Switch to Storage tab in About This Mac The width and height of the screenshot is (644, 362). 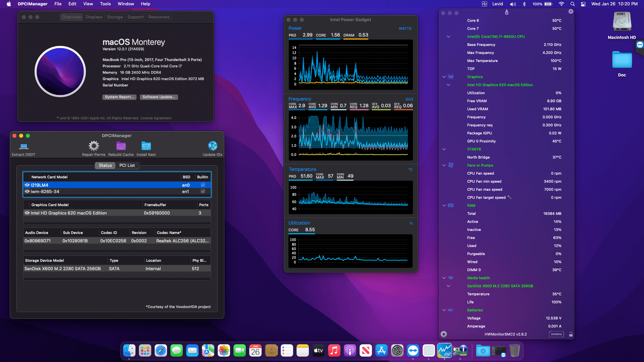[115, 17]
